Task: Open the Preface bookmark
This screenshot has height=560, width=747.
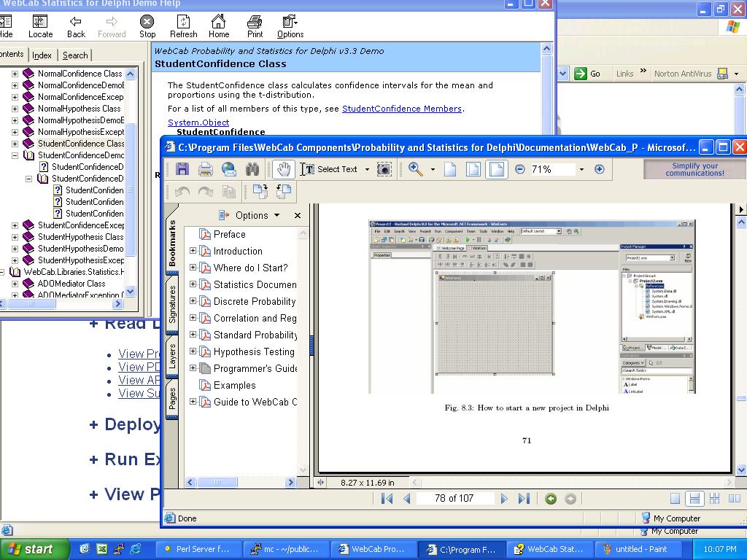Action: [229, 234]
